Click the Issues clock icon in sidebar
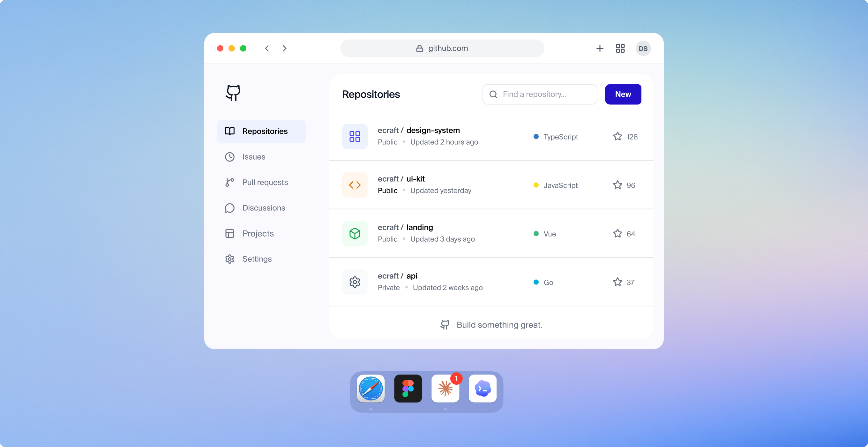The width and height of the screenshot is (868, 447). (x=230, y=157)
